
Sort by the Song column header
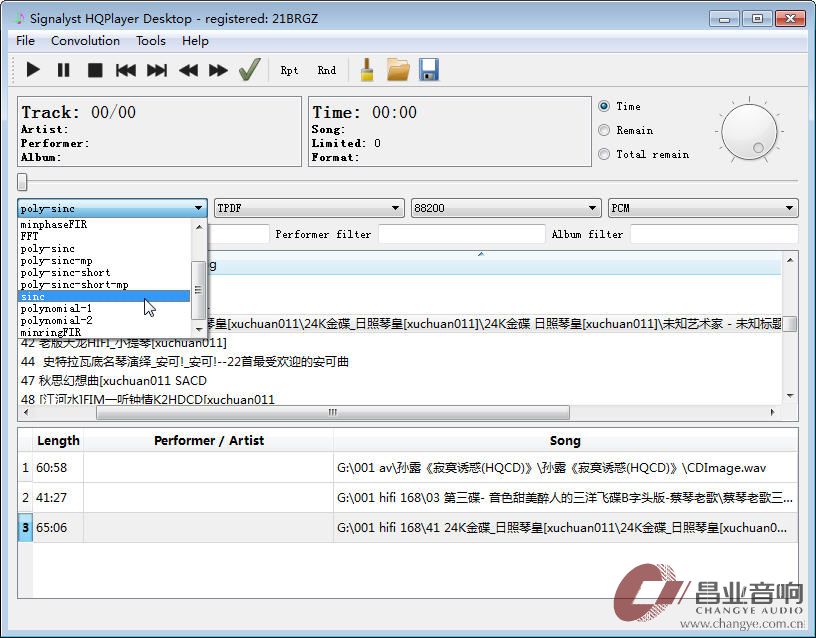(x=565, y=441)
